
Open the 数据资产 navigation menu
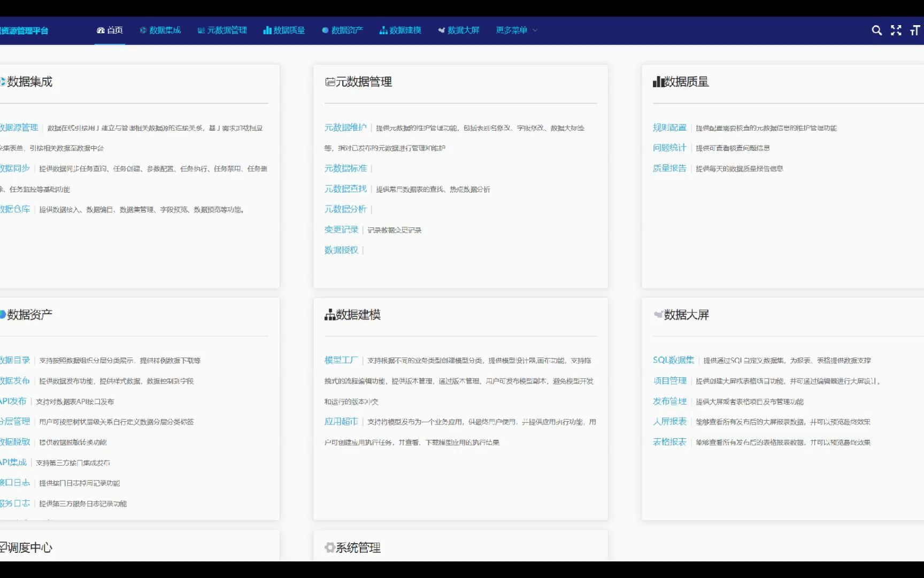pyautogui.click(x=342, y=31)
